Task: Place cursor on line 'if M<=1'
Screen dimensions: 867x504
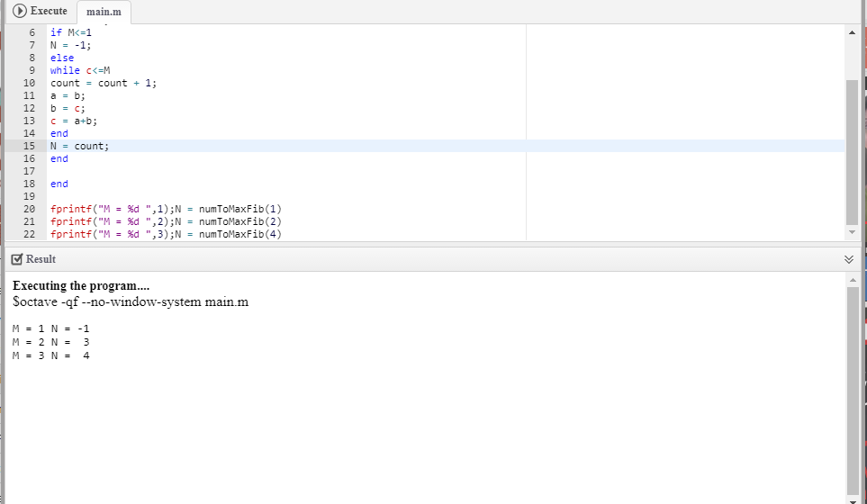Action: point(71,32)
